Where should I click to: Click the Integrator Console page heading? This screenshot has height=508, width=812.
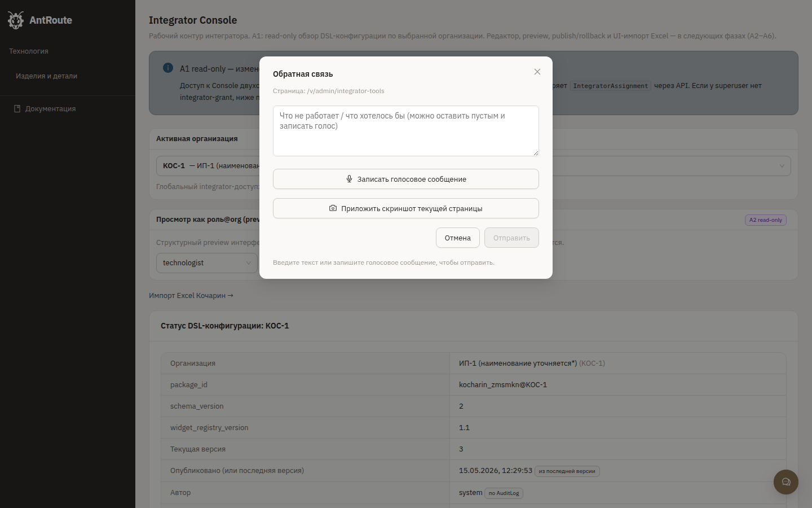click(x=193, y=20)
